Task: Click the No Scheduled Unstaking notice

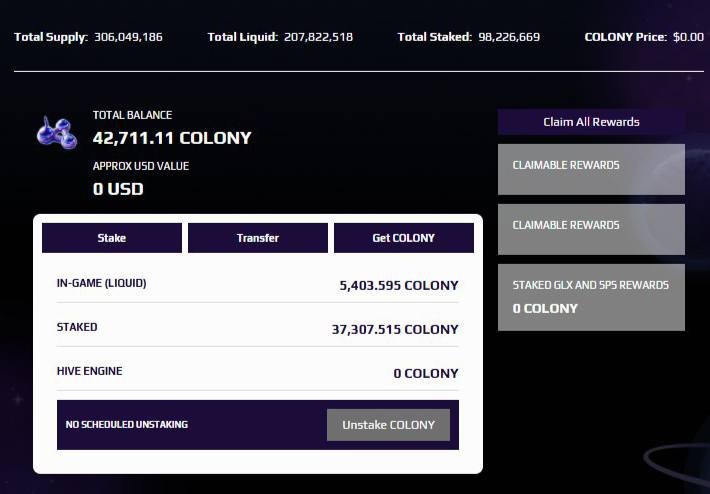Action: pyautogui.click(x=127, y=425)
